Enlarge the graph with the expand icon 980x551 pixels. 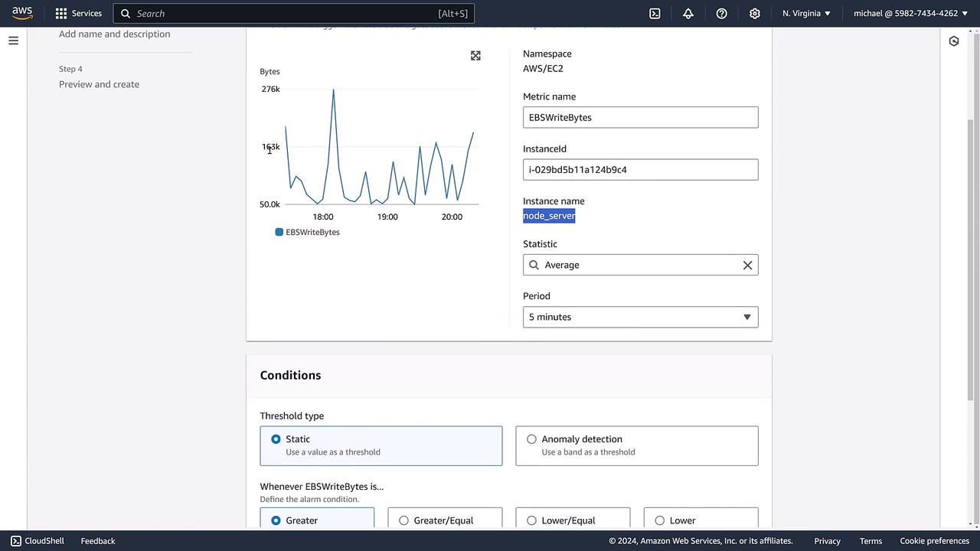coord(475,56)
